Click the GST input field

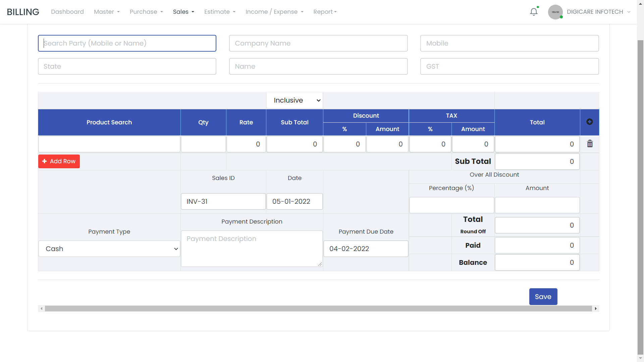tap(509, 66)
